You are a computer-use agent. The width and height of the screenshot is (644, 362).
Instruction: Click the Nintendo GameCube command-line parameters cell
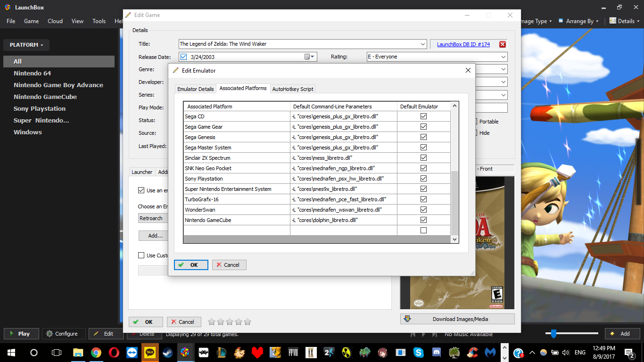coord(344,220)
